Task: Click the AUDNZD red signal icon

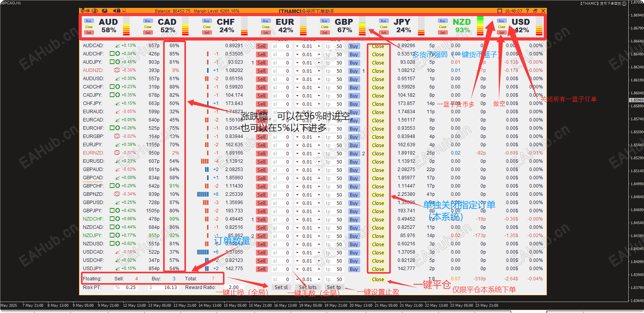Action: [117, 70]
